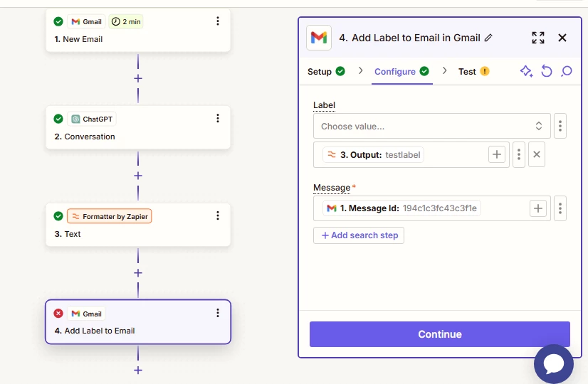
Task: Select the Add Label to Email step card
Action: click(138, 322)
